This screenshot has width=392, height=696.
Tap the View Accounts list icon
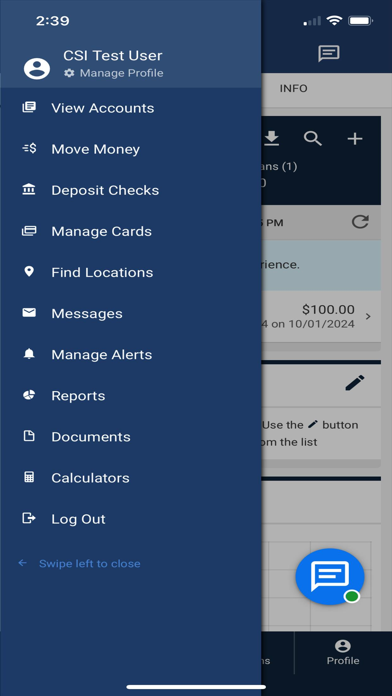pos(29,107)
